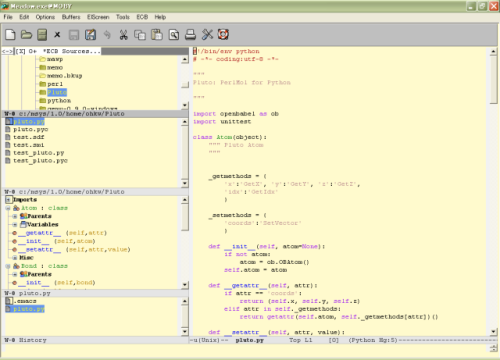
Task: Open preferences with the wrench and screwdriver icon
Action: (x=207, y=34)
